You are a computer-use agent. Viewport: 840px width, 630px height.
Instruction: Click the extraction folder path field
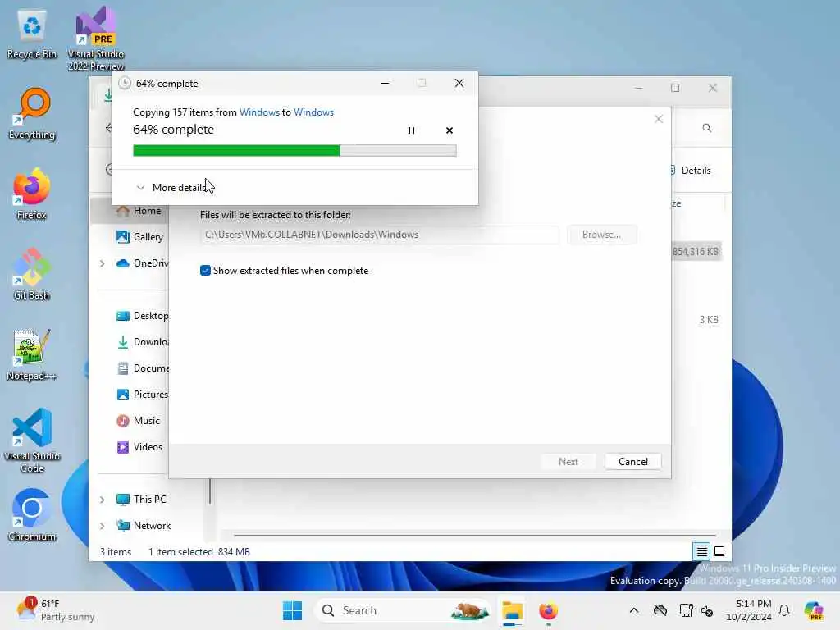pyautogui.click(x=380, y=235)
